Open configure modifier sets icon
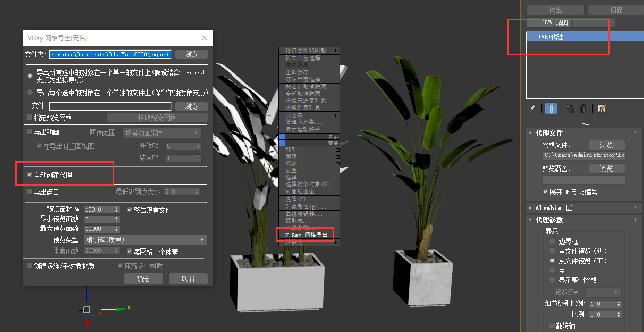The width and height of the screenshot is (644, 332). coord(601,109)
